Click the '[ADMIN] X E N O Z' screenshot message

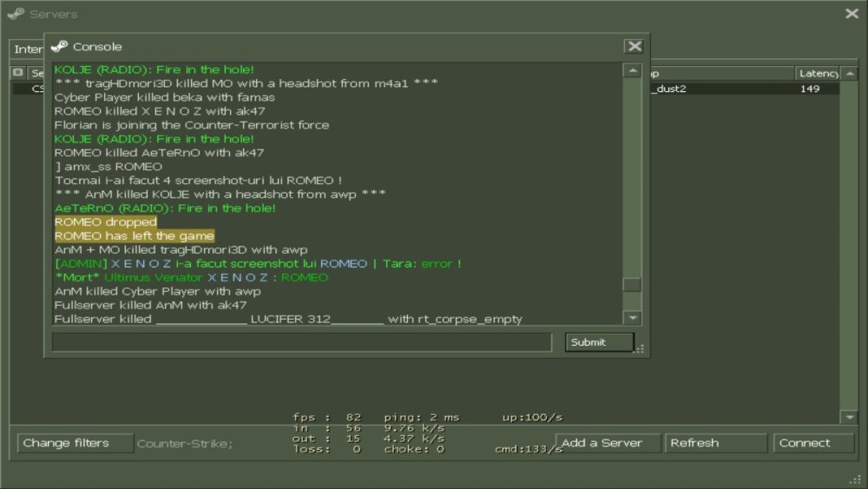258,263
